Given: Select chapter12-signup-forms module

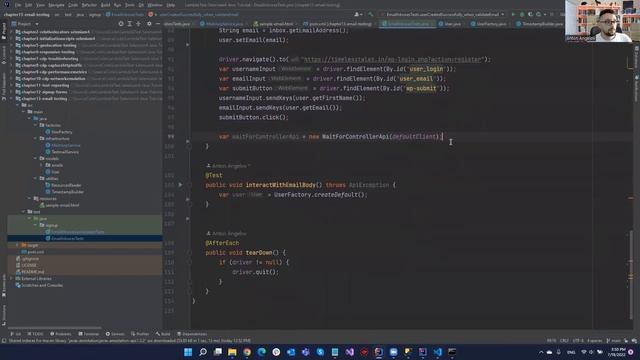Looking at the screenshot, I should click(42, 92).
